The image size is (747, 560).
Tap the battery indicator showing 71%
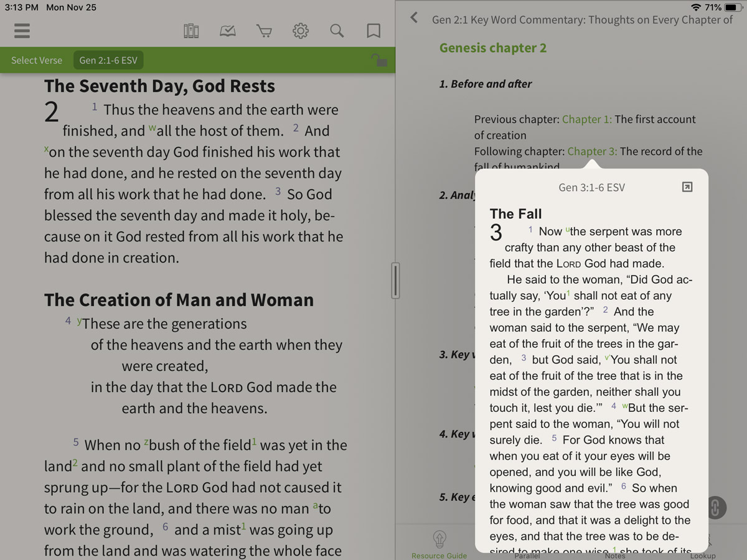click(x=723, y=7)
